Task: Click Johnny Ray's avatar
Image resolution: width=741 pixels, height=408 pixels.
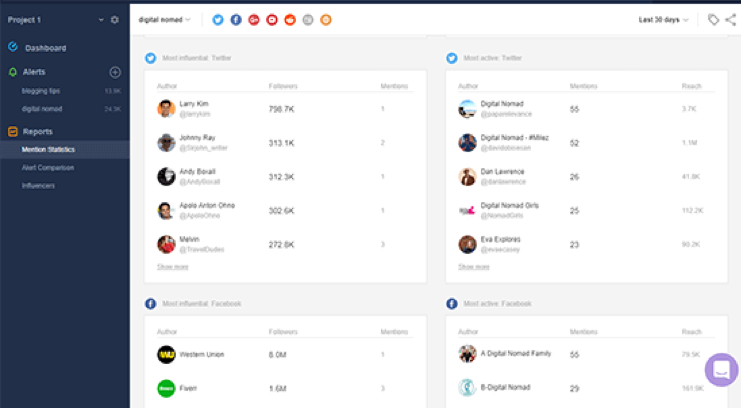Action: pyautogui.click(x=166, y=143)
